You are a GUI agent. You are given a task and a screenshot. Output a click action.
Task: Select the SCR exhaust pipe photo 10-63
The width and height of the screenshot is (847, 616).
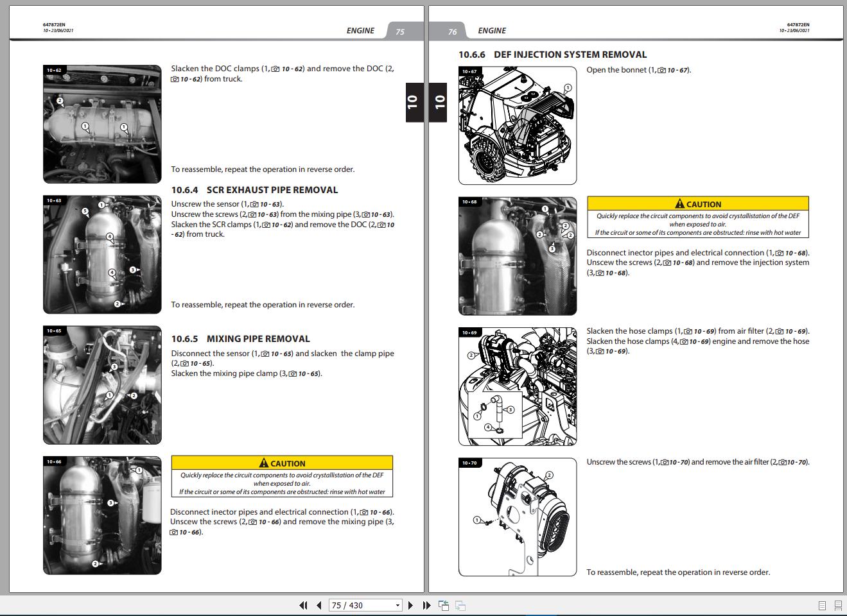(x=103, y=255)
